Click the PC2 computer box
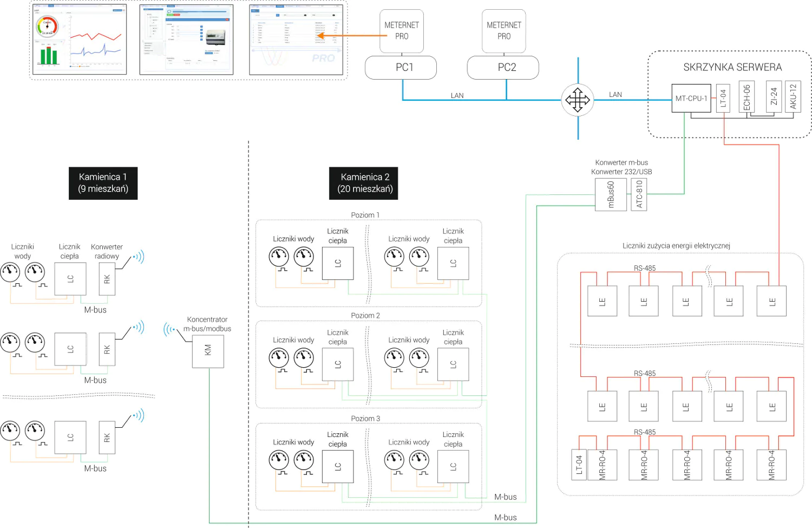The width and height of the screenshot is (812, 528). (x=503, y=68)
